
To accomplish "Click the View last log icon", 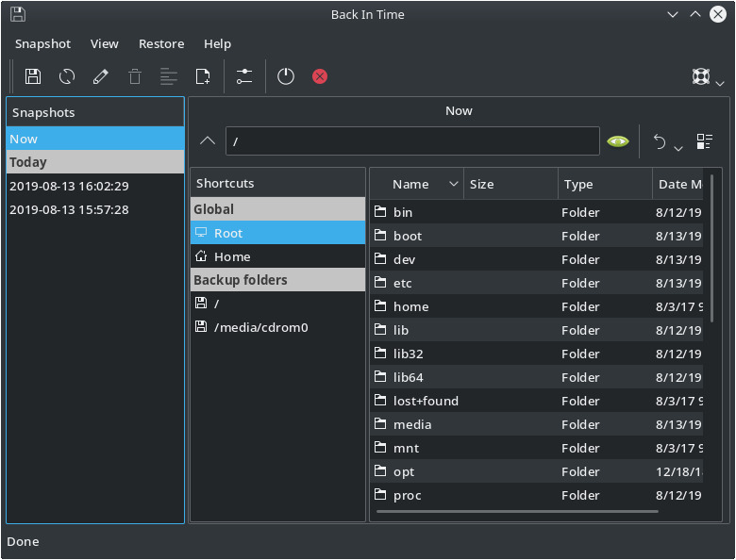I will point(203,76).
